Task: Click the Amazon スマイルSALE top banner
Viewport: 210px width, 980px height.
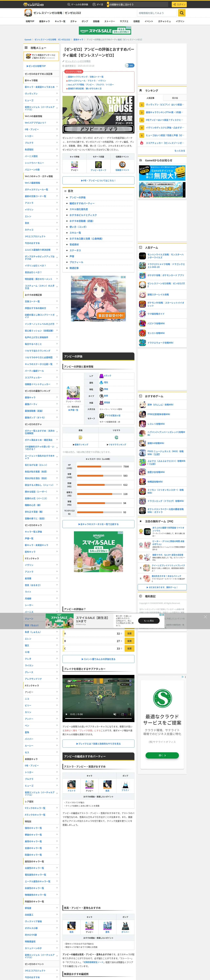Action: pyautogui.click(x=105, y=30)
